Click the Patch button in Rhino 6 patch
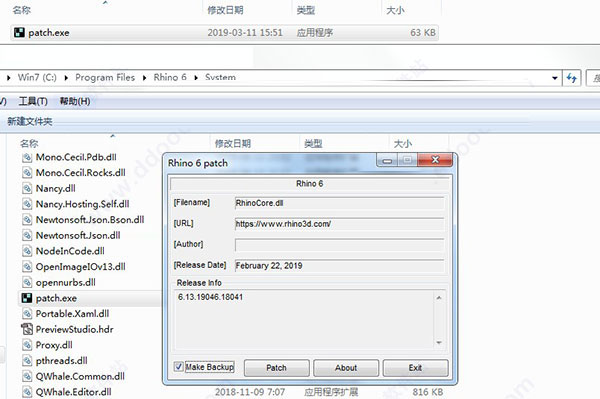The image size is (600, 399). (276, 368)
